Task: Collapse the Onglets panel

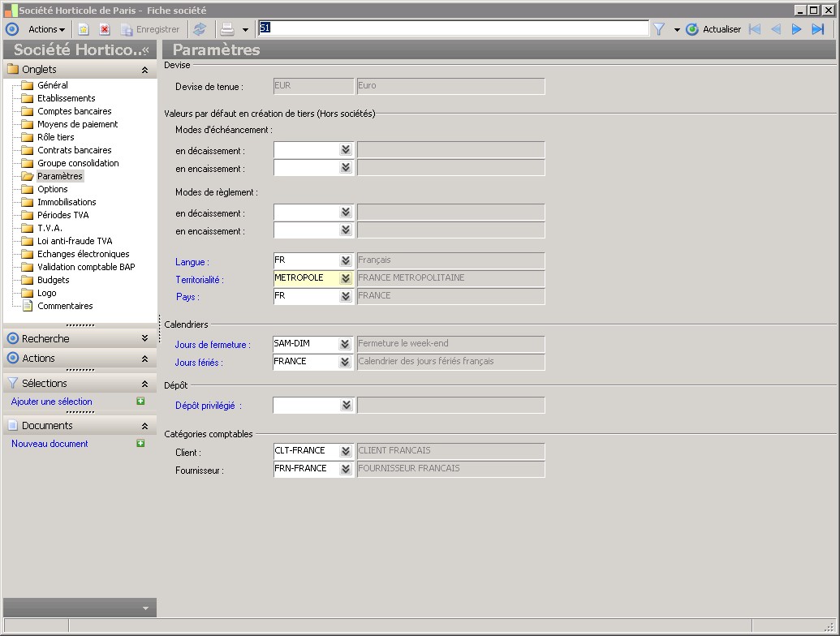Action: [144, 70]
